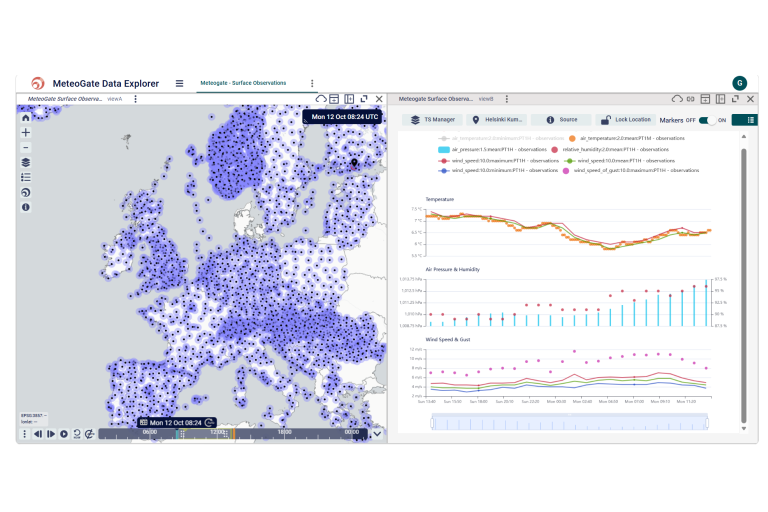
Task: Open the hamburger menu next to the app title
Action: point(179,83)
